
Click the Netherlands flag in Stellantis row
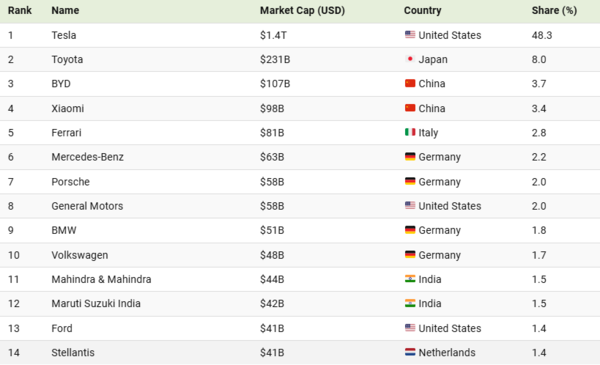410,352
